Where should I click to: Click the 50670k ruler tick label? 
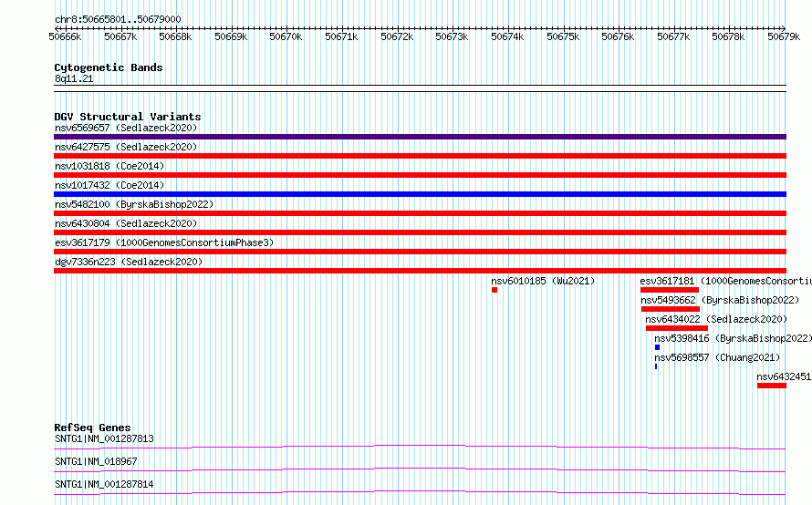286,36
